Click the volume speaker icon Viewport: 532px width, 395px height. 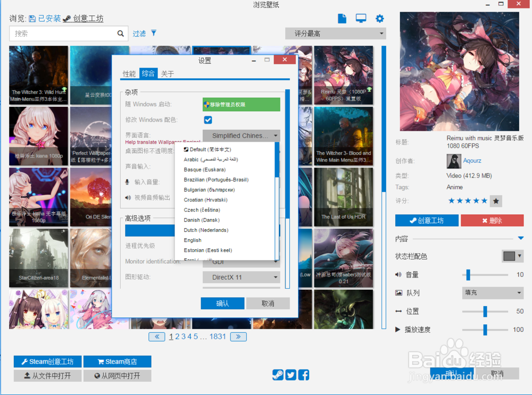[398, 275]
